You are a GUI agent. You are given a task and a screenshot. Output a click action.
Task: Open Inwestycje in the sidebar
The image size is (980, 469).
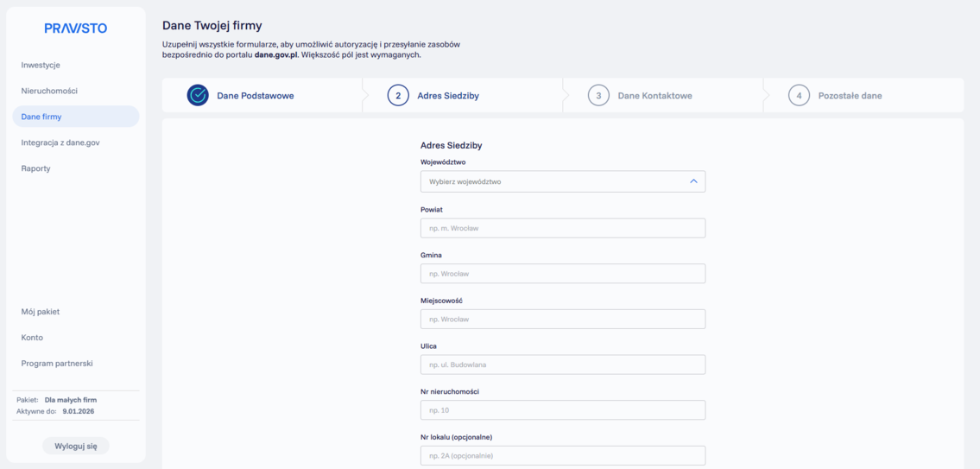pos(41,65)
